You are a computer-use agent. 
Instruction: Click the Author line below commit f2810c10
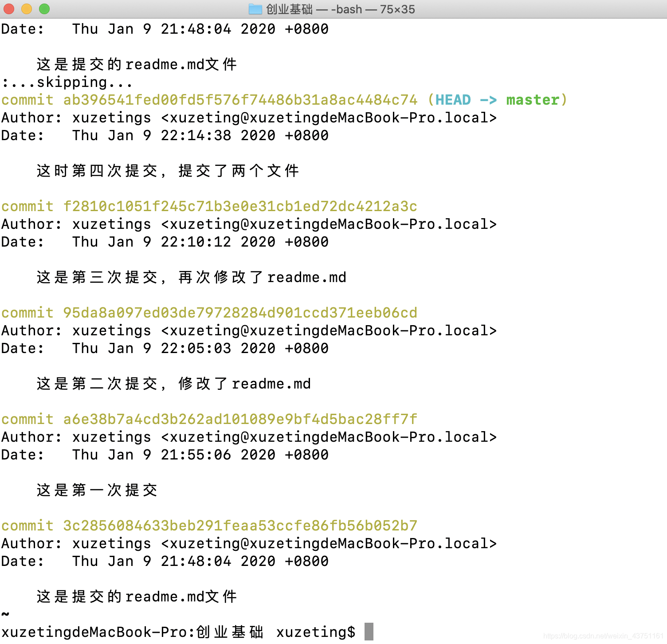click(x=249, y=224)
